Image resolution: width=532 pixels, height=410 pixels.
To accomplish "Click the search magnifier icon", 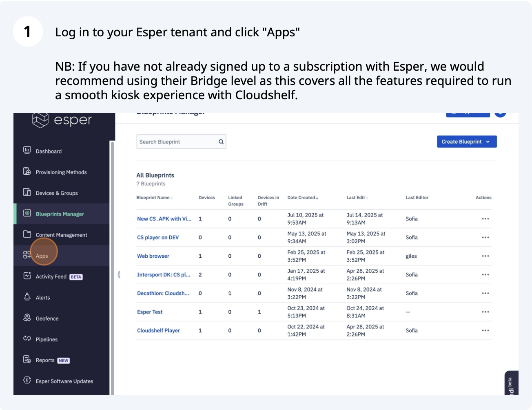I will tap(221, 142).
